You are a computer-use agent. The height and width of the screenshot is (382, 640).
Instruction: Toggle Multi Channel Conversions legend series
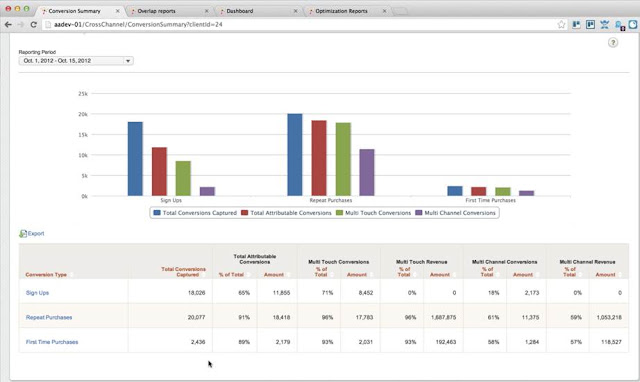point(456,213)
